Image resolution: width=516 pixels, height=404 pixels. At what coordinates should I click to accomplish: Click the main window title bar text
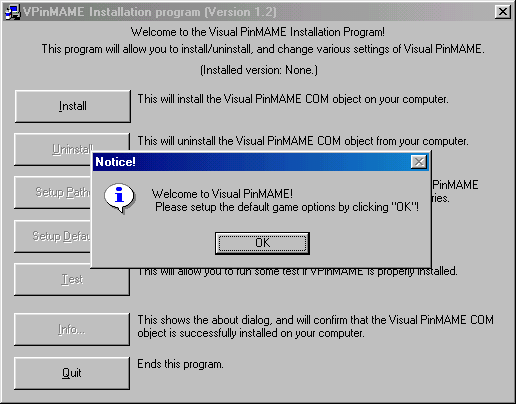150,12
